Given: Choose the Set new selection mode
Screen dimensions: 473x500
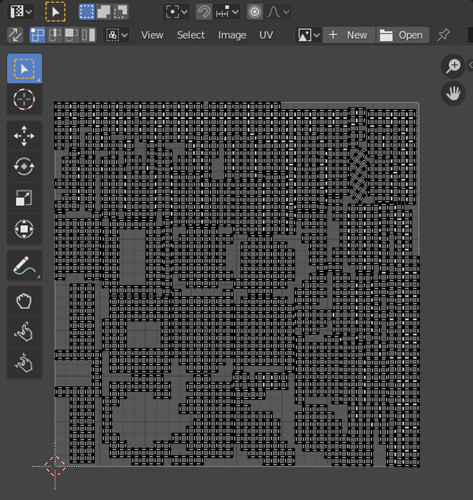Looking at the screenshot, I should (x=87, y=12).
